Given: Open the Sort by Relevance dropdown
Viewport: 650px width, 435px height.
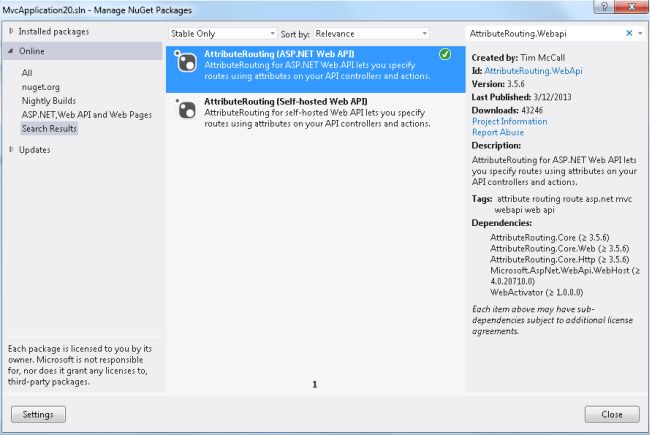Looking at the screenshot, I should pos(371,34).
